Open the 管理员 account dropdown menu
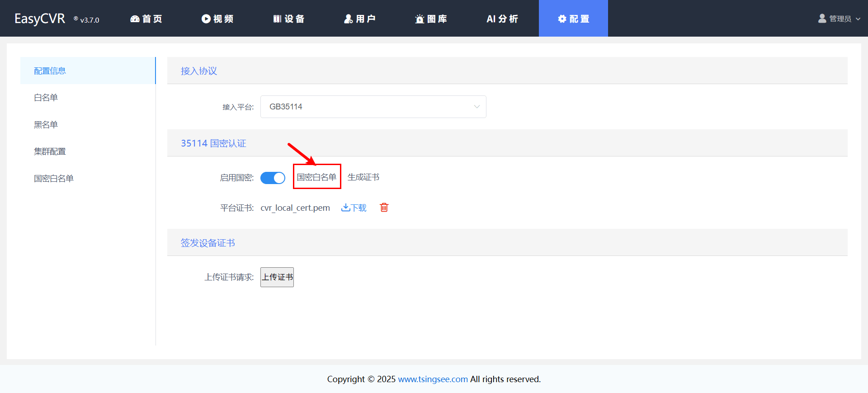 [x=840, y=19]
